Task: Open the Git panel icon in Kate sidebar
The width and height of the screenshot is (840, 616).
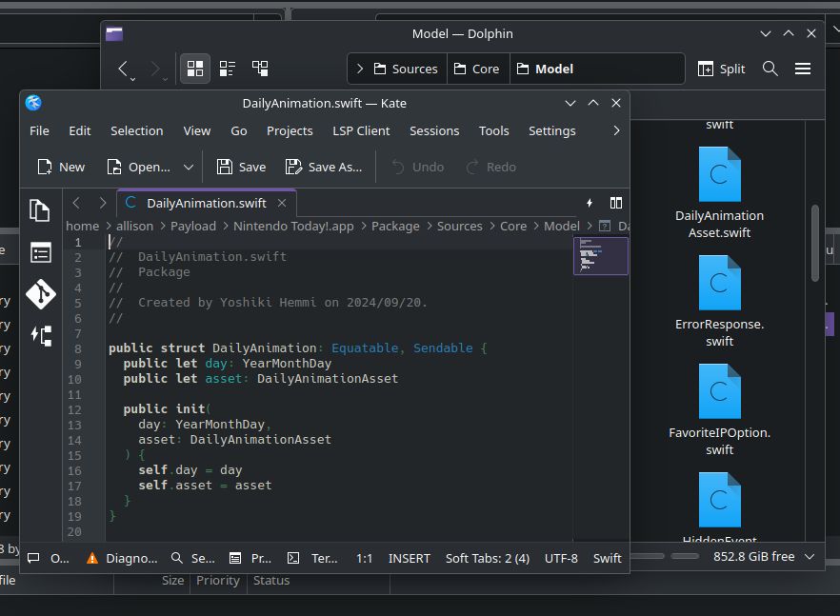Action: pos(40,294)
